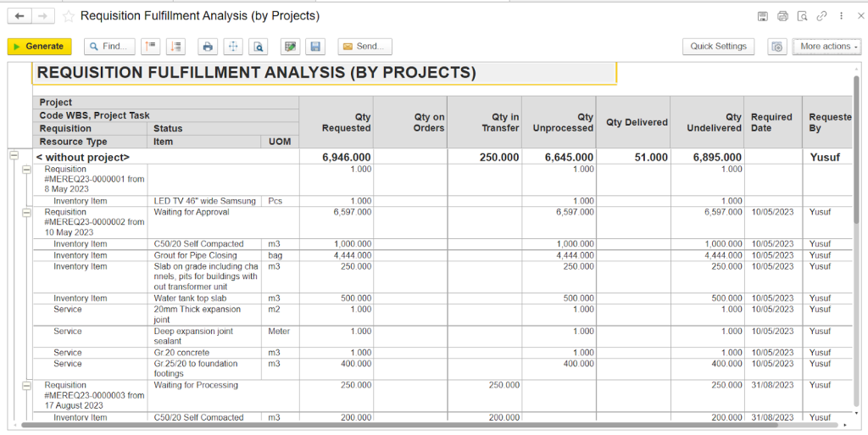Select the 6,895.000 undelivered total
The height and width of the screenshot is (435, 868).
pyautogui.click(x=707, y=158)
